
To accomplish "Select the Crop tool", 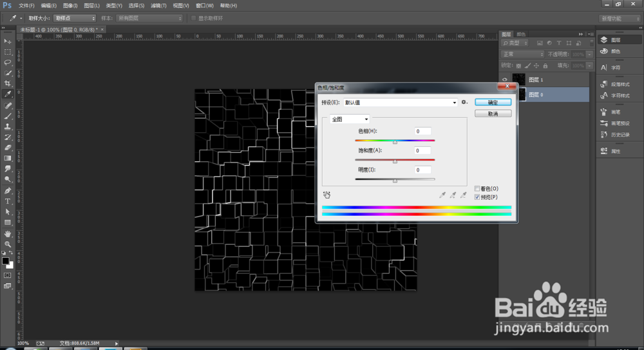I will pos(7,84).
